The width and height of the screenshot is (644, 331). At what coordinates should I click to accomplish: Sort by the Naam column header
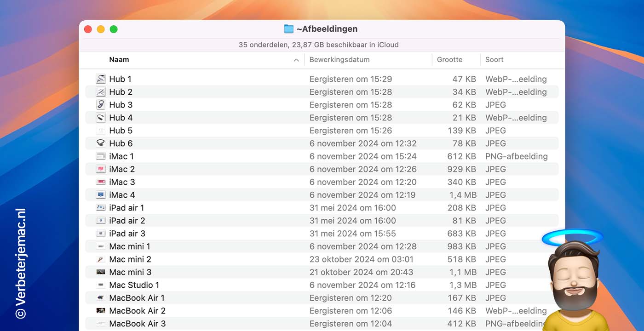click(119, 60)
